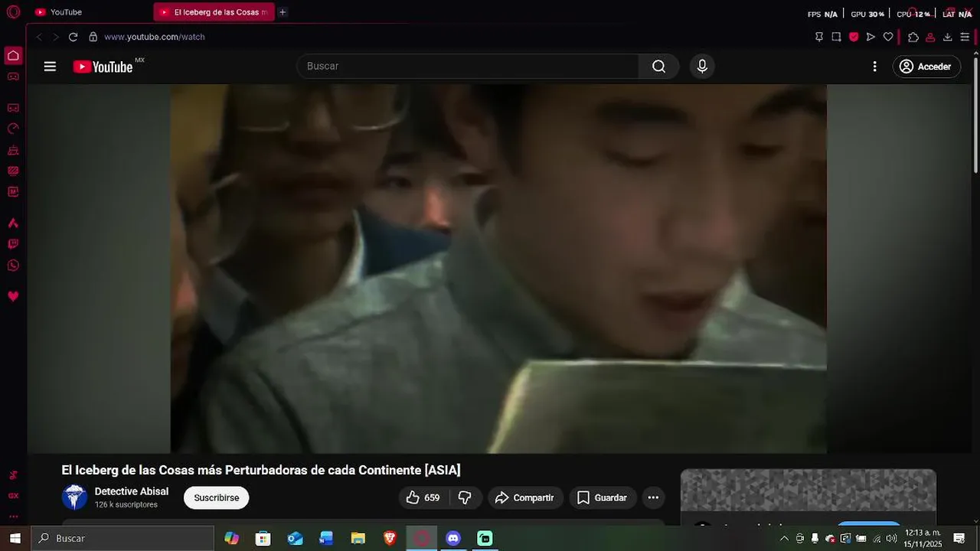The height and width of the screenshot is (551, 980).
Task: Open taskbar clock showing 12:13 a. m.
Action: pos(923,538)
